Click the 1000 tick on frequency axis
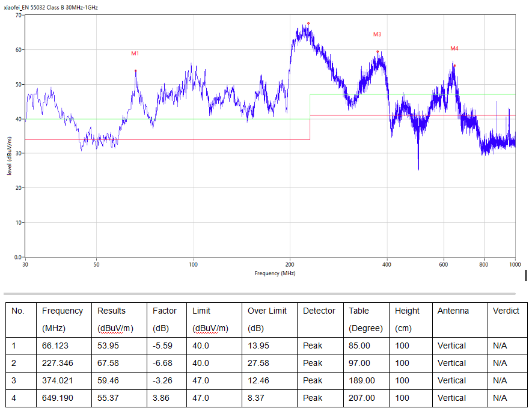This screenshot has width=532, height=411. (515, 264)
